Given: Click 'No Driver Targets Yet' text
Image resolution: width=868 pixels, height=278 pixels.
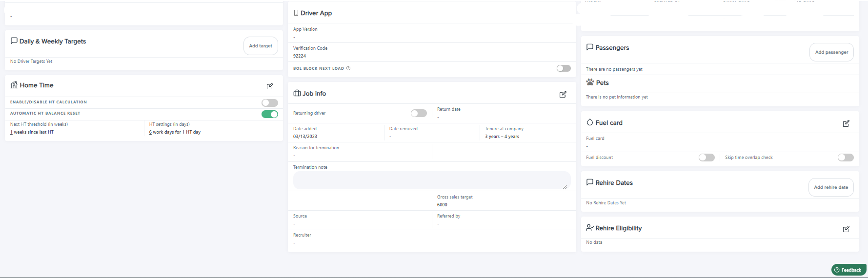Looking at the screenshot, I should (31, 61).
